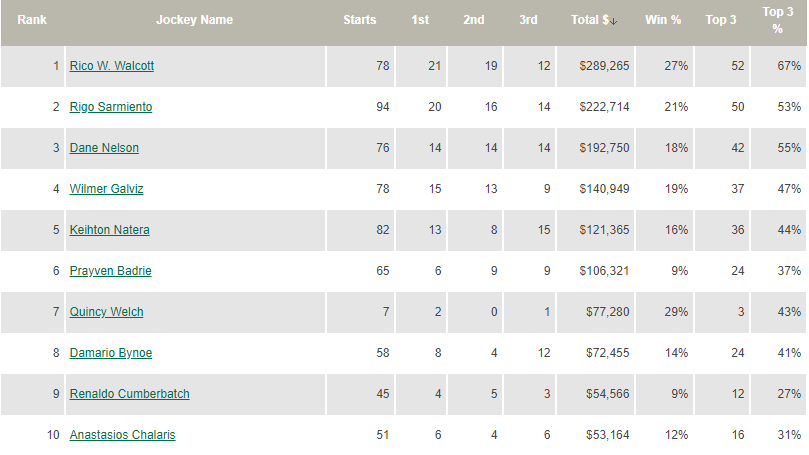Open the Rigo Sarmiento link
The width and height of the screenshot is (809, 455).
(x=111, y=107)
